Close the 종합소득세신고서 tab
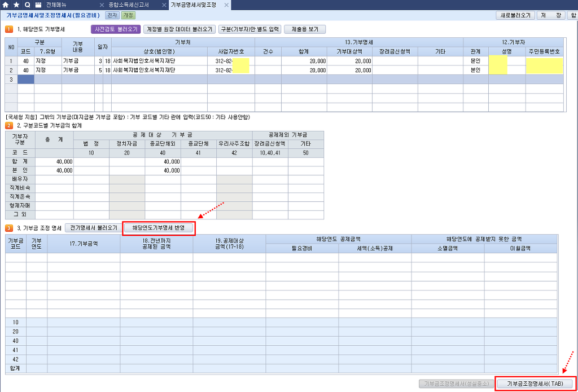 click(x=163, y=5)
